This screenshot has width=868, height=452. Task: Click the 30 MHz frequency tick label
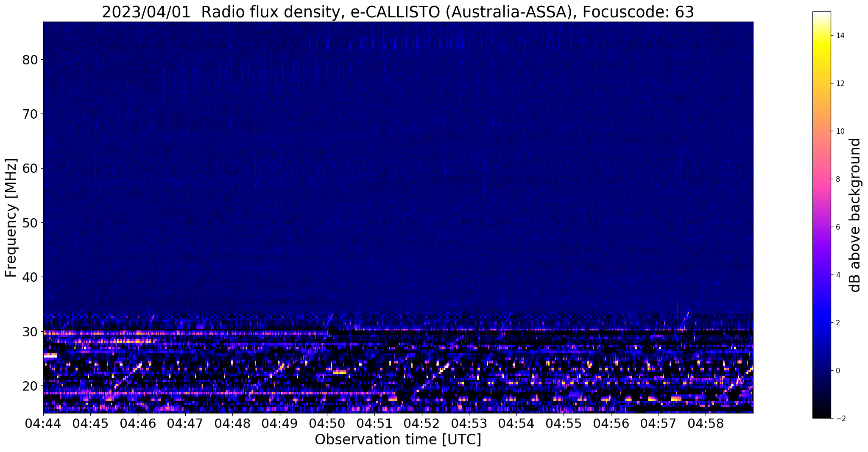(x=30, y=331)
